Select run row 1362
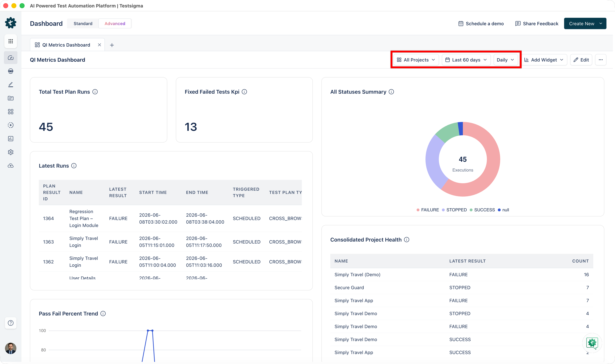 (x=170, y=262)
